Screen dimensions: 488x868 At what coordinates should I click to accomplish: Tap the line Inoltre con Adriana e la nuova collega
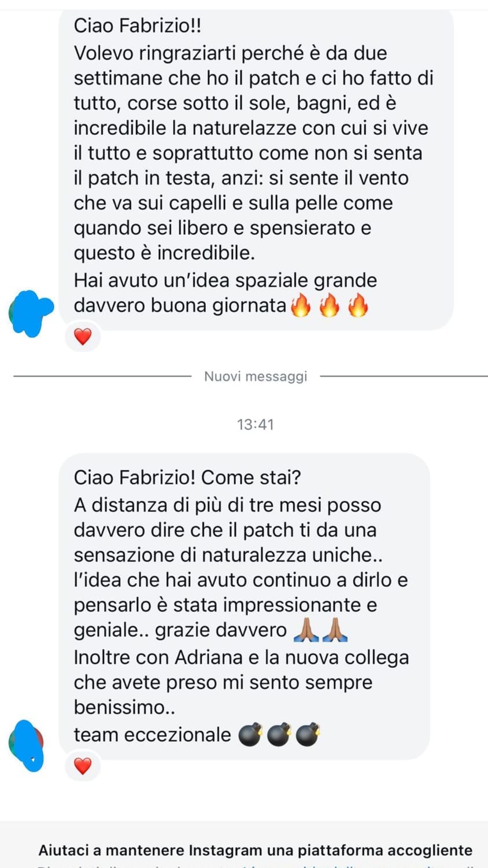coord(241,657)
